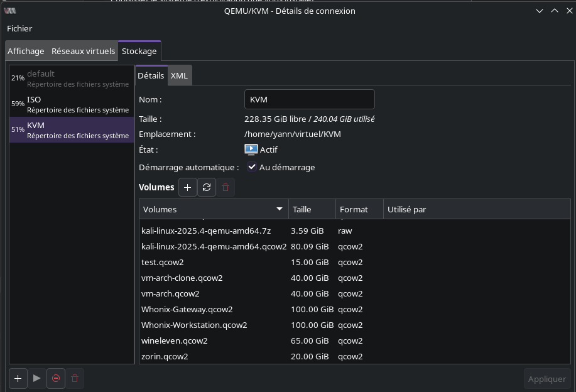Open the XML tab
Viewport: 576px width, 392px height.
pyautogui.click(x=179, y=75)
